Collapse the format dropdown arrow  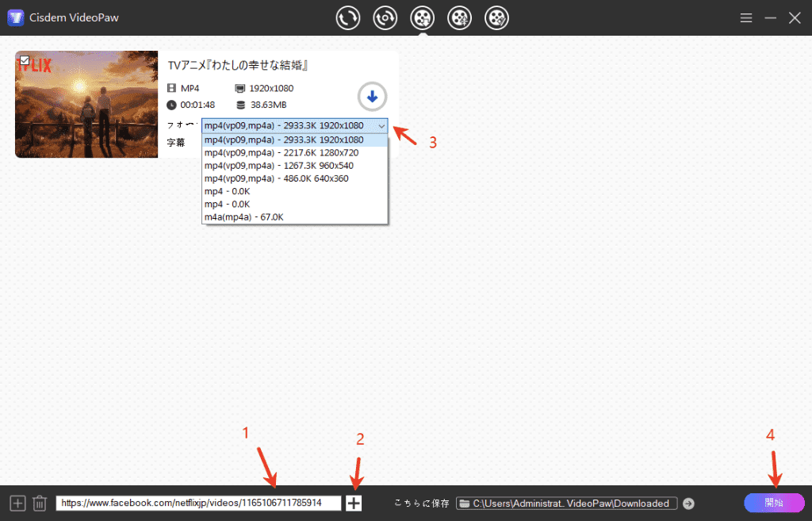click(x=381, y=126)
